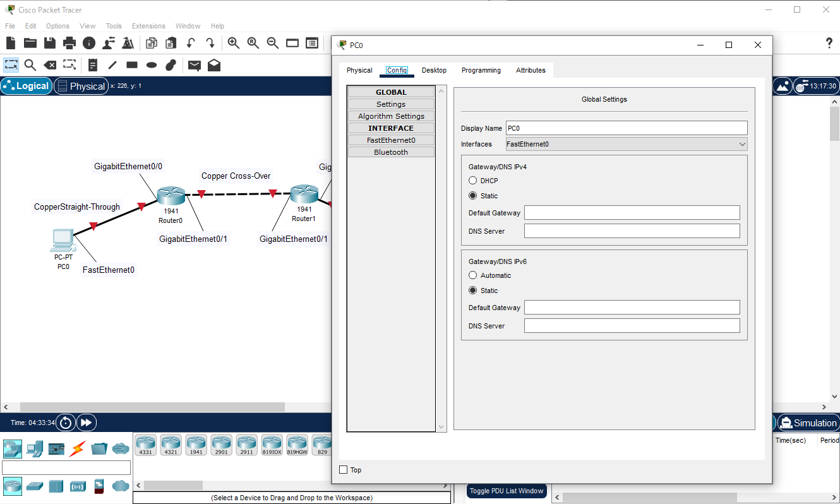
Task: Select IPv6 Automatic radio button
Action: coord(472,275)
